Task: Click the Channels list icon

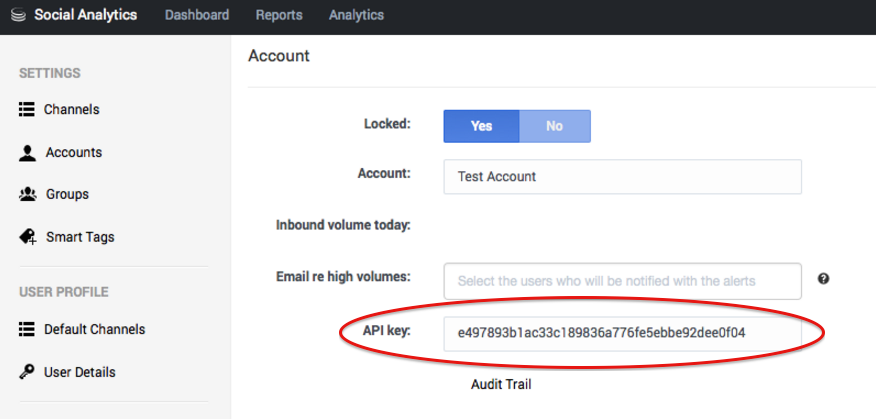Action: 27,109
